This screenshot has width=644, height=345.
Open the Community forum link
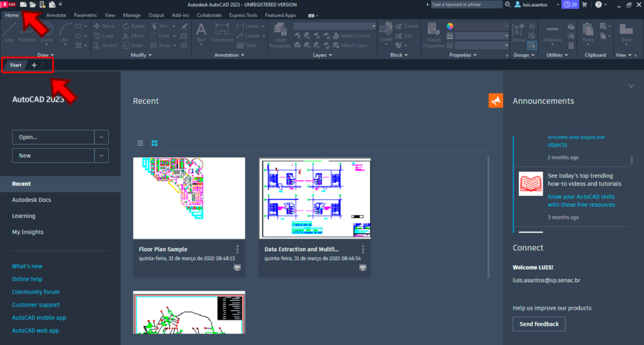point(36,292)
